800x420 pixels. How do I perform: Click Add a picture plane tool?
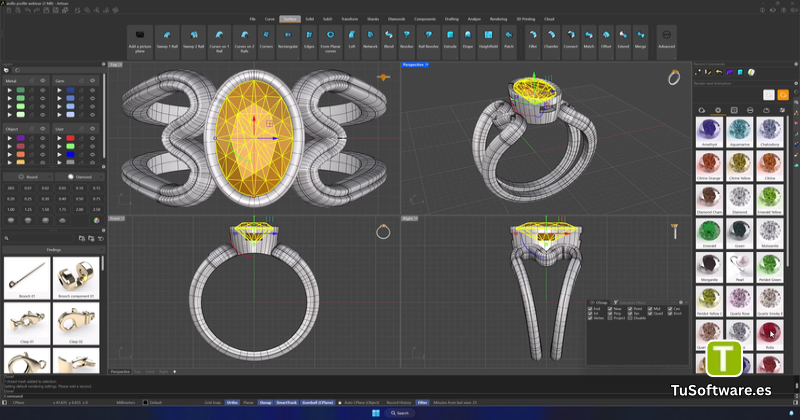pos(140,40)
